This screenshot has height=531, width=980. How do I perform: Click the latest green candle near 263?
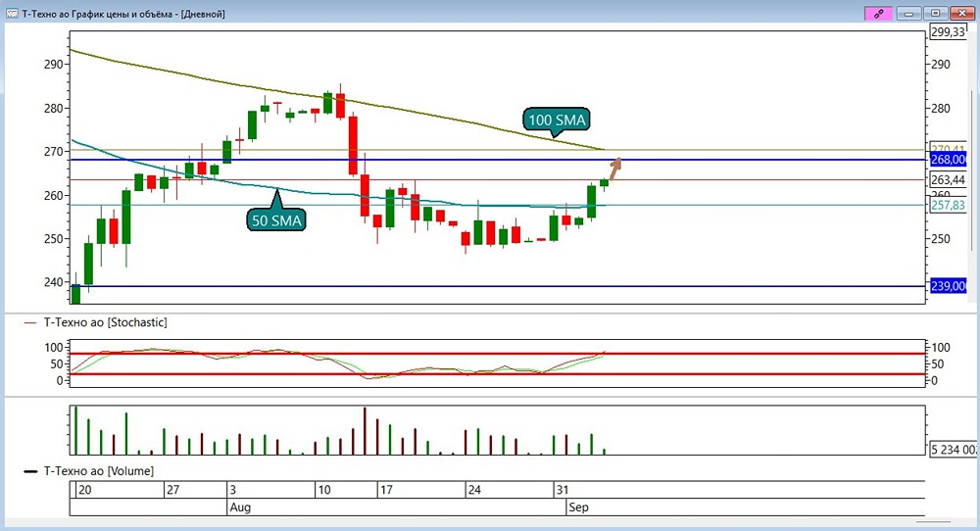coord(604,182)
